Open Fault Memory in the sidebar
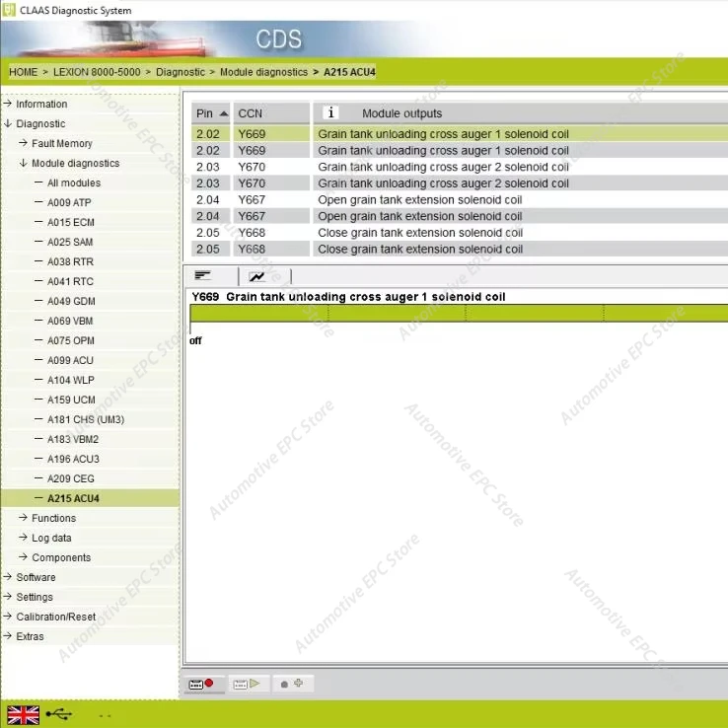 [x=62, y=143]
